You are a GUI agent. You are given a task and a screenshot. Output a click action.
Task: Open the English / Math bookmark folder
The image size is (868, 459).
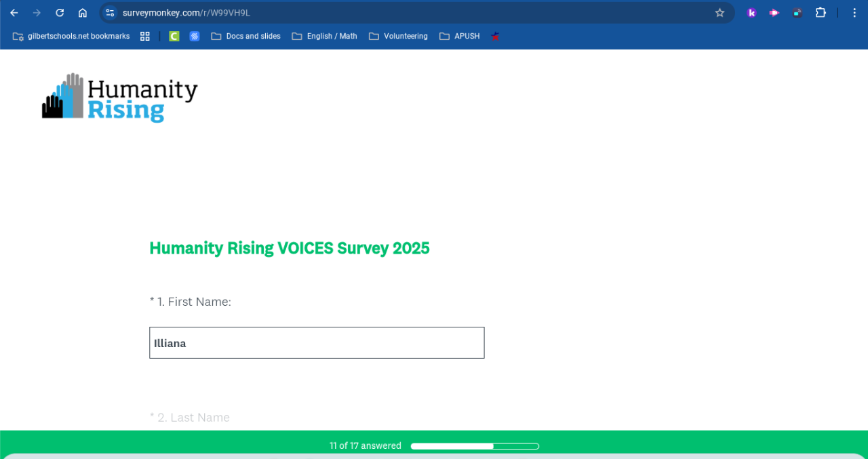324,37
